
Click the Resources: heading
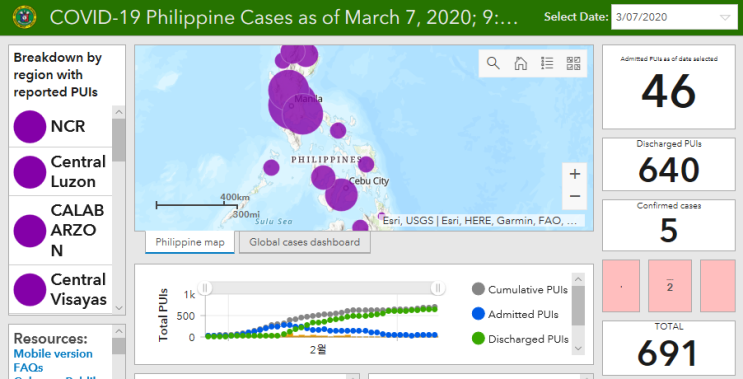(x=51, y=338)
